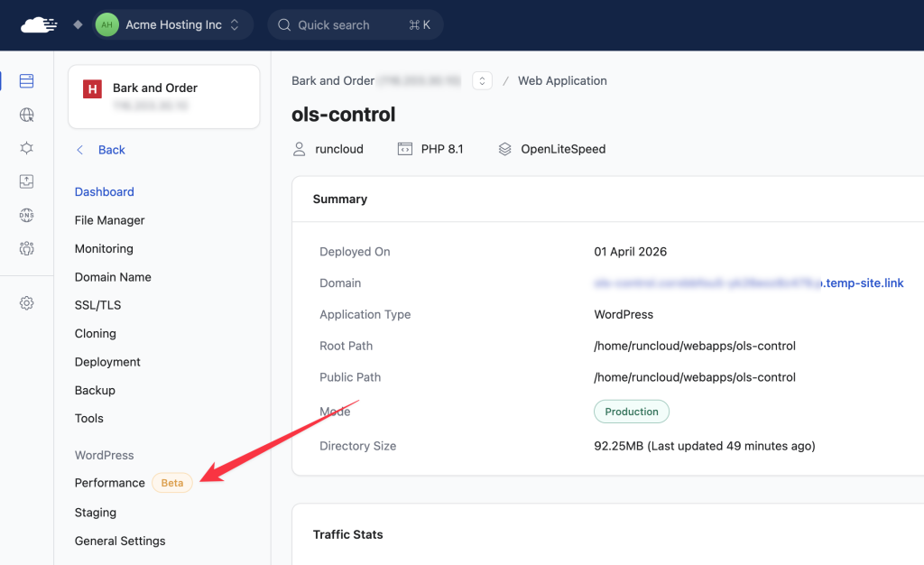Click the Traffic Stats heading
The image size is (924, 565).
click(x=347, y=533)
